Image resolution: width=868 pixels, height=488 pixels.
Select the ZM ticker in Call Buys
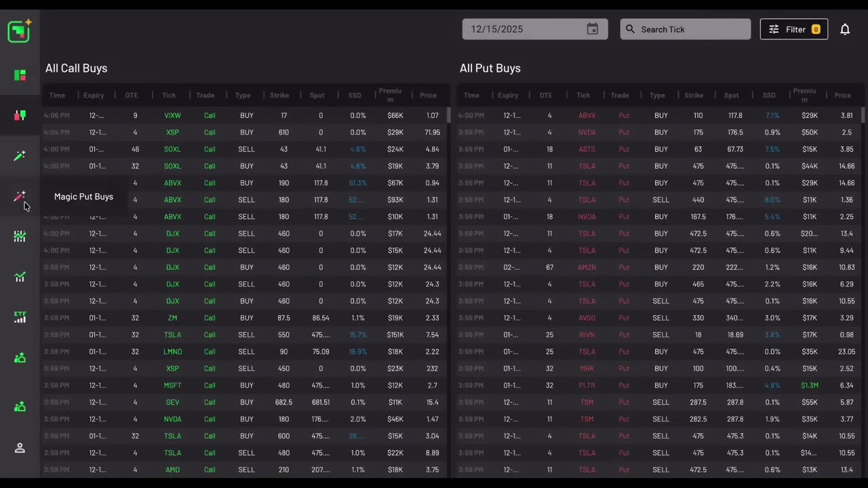point(172,318)
